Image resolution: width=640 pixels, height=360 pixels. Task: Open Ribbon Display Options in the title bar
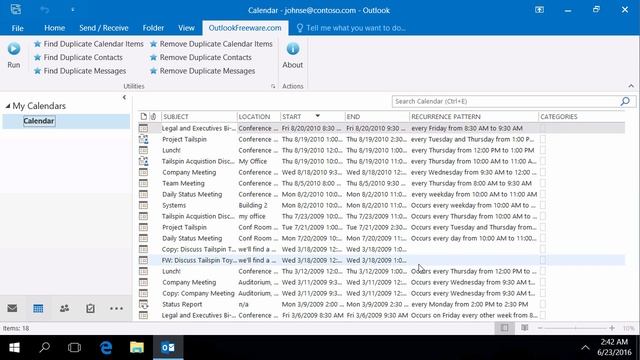pyautogui.click(x=539, y=10)
